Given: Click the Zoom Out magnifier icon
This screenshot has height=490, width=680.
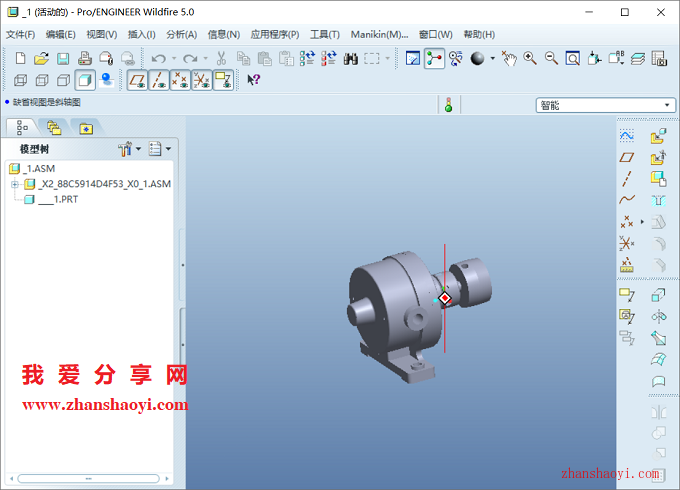Looking at the screenshot, I should click(551, 58).
